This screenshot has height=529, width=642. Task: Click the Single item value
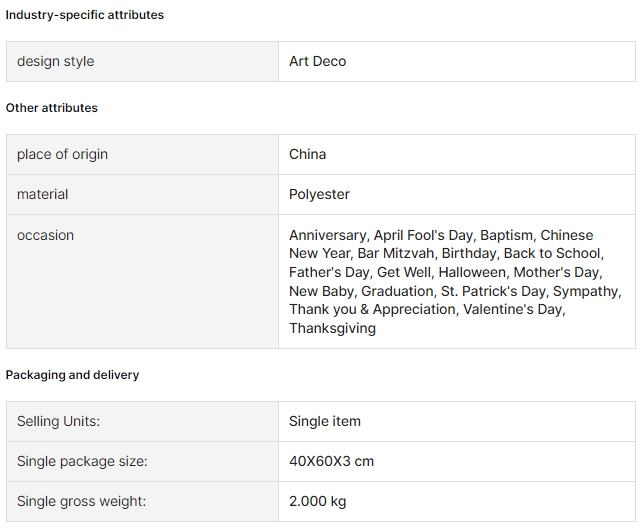[325, 421]
